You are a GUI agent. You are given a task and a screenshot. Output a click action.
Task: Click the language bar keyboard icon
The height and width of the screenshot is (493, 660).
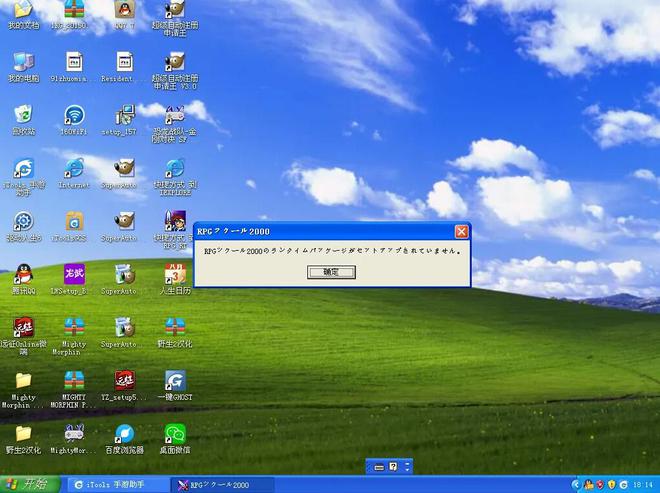(379, 467)
